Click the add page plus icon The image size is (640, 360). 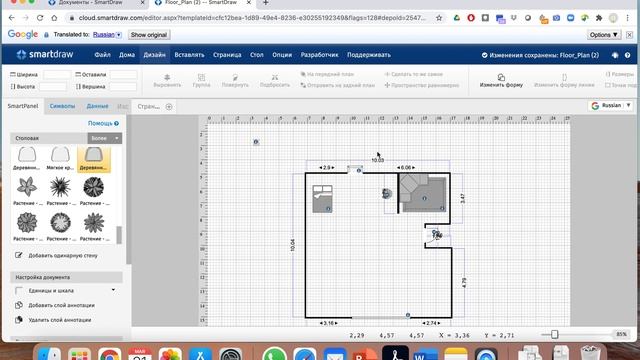[169, 107]
